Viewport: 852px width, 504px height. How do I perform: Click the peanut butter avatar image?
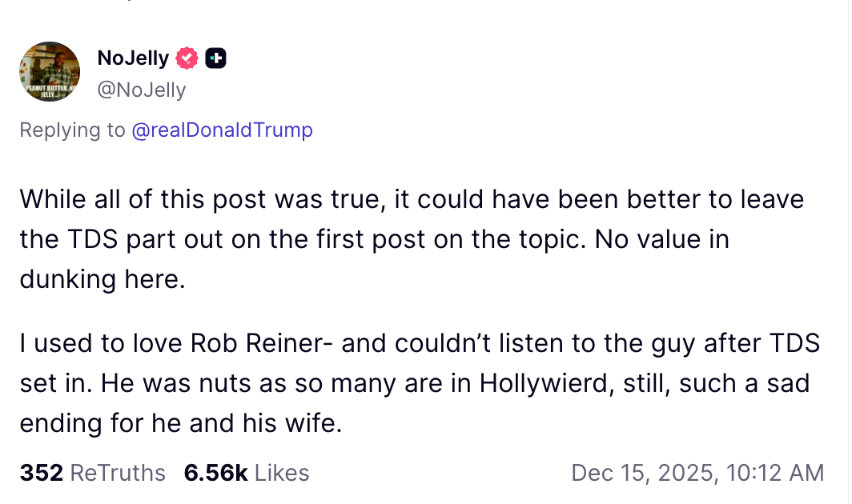click(50, 71)
